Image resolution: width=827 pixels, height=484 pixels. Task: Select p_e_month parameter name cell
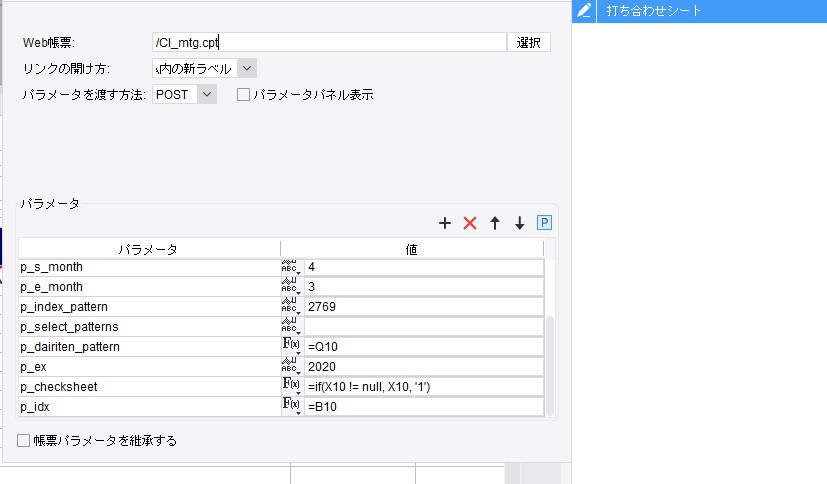150,287
